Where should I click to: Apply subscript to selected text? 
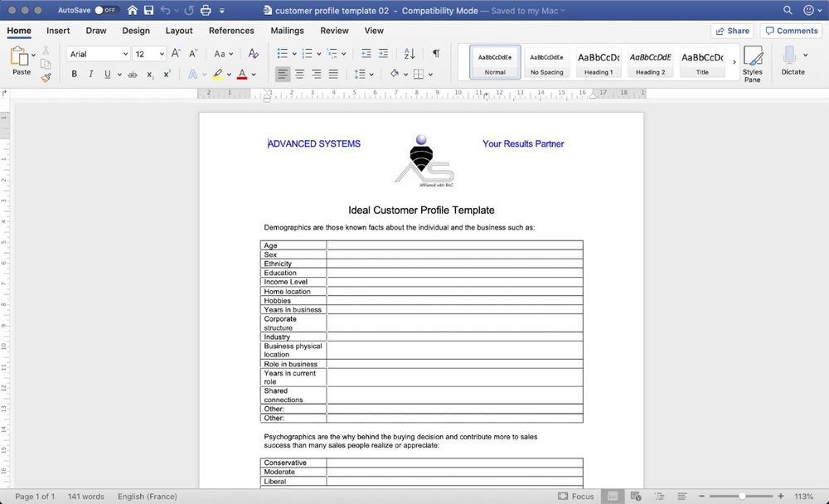(x=150, y=74)
